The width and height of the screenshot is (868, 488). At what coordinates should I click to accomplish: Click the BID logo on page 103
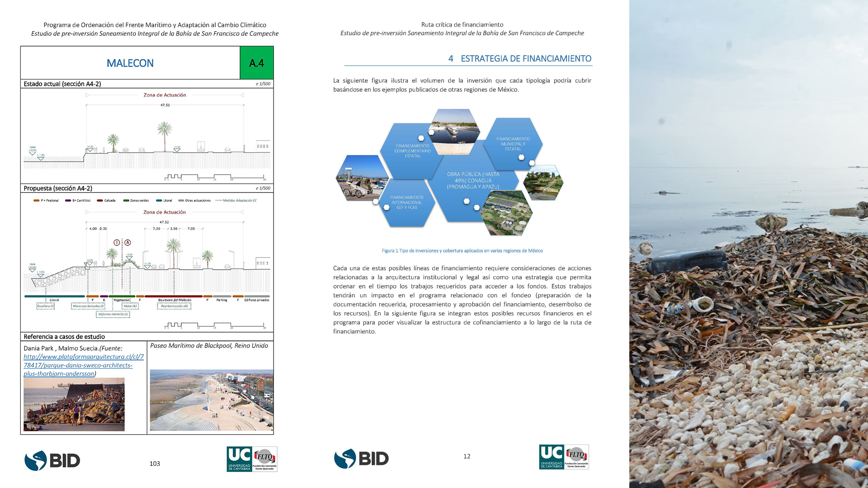point(52,460)
